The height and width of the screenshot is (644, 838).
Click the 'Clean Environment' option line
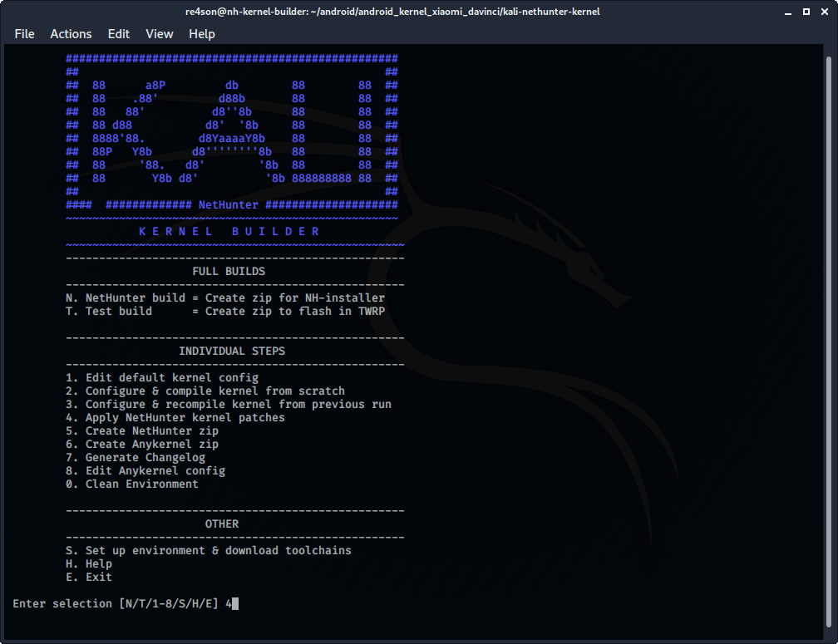131,484
